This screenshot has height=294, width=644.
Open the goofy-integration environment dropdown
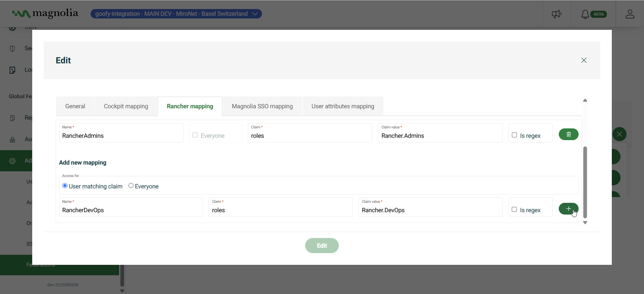pyautogui.click(x=176, y=14)
